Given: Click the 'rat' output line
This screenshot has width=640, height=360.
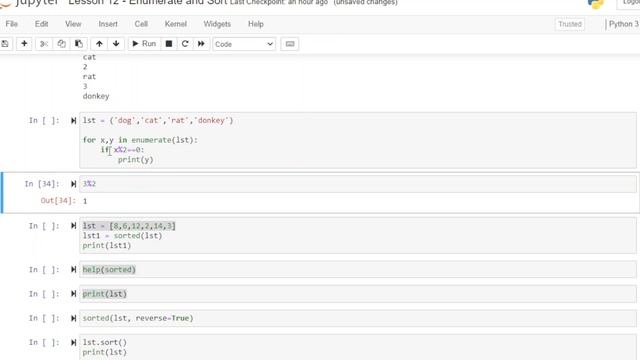Looking at the screenshot, I should [x=89, y=77].
